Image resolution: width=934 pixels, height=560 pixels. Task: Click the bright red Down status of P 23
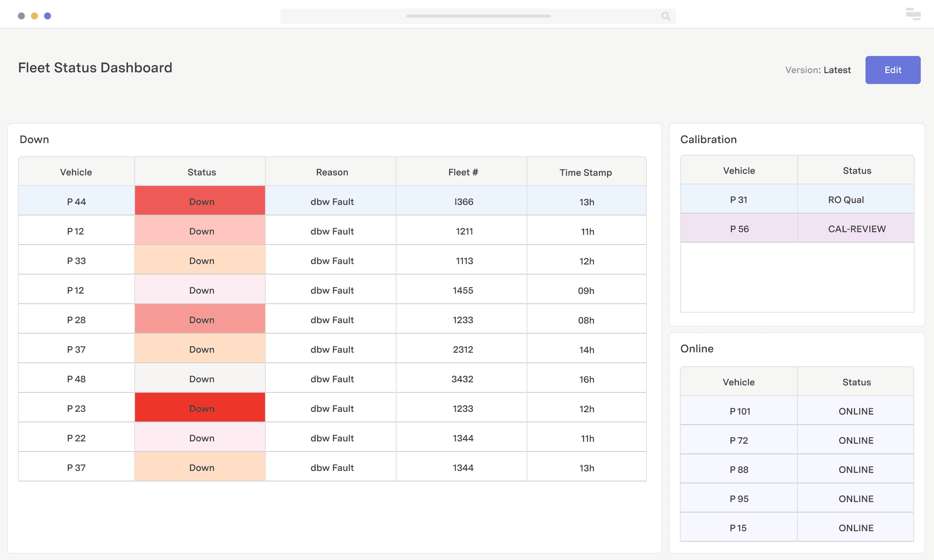pyautogui.click(x=200, y=408)
